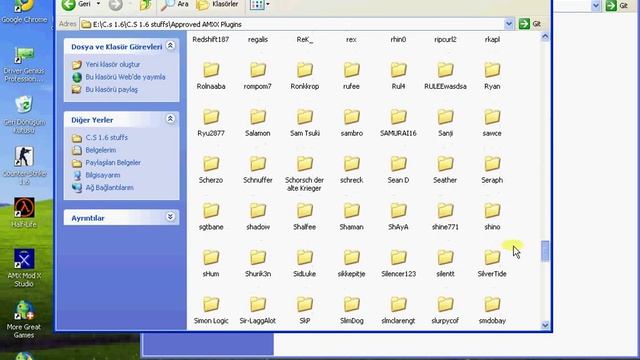Click Schorsch der alte Krieger folder
This screenshot has width=640, height=360.
pyautogui.click(x=304, y=173)
